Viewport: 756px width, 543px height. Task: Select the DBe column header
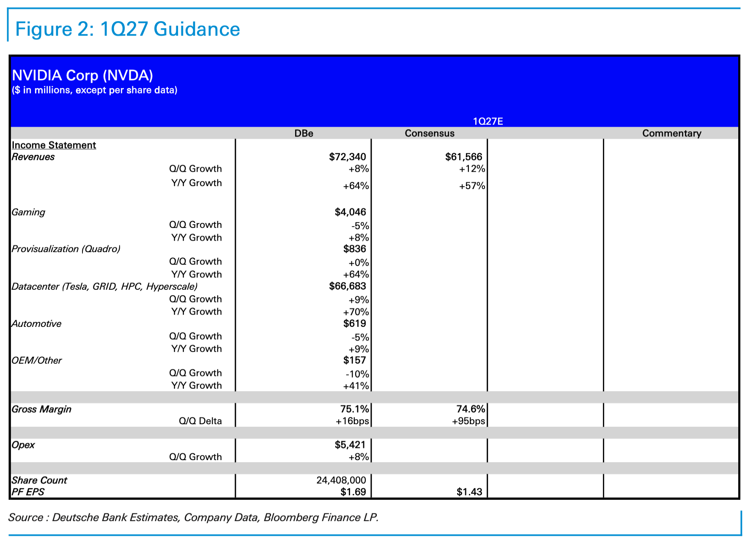[304, 133]
